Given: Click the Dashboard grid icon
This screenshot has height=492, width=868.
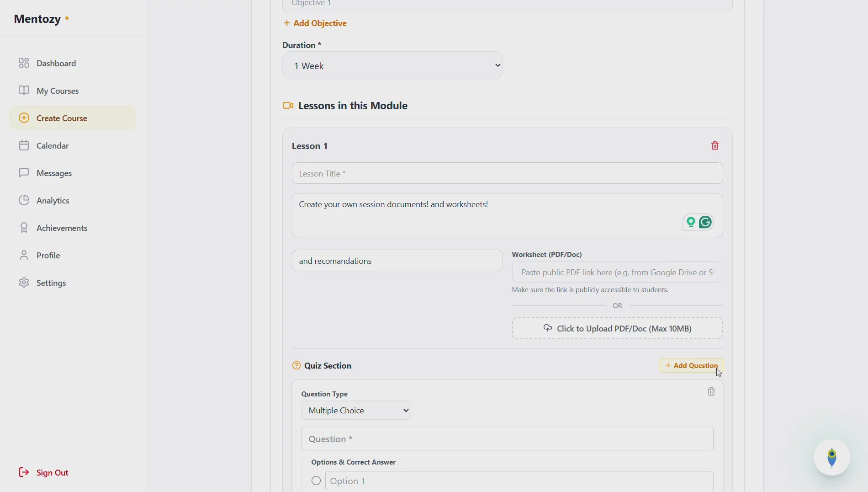Looking at the screenshot, I should click(x=24, y=63).
